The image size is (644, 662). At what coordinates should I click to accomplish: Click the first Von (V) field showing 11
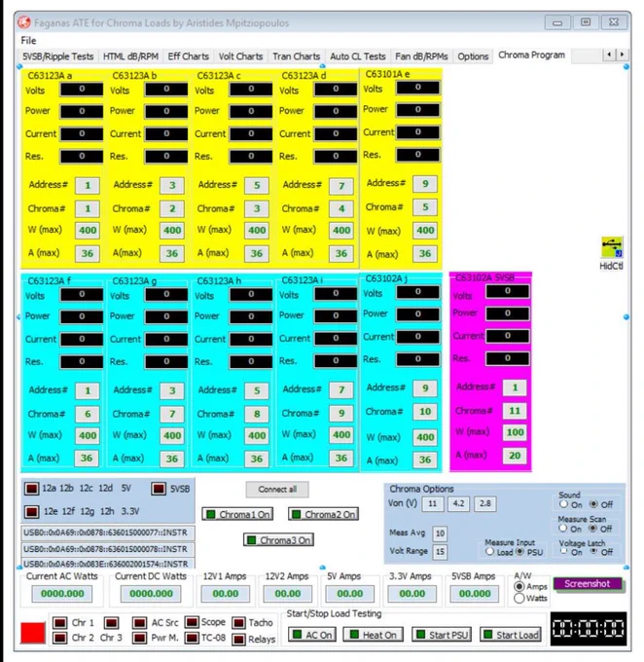433,503
